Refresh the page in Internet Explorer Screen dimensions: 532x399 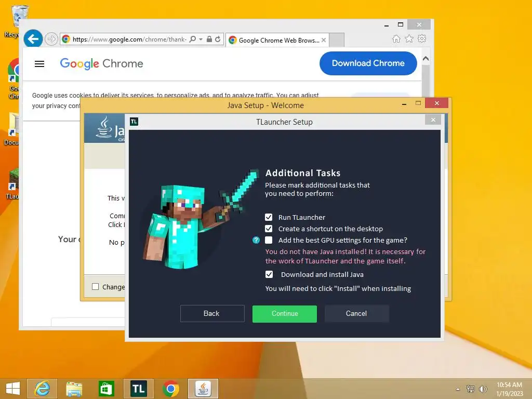pyautogui.click(x=218, y=39)
